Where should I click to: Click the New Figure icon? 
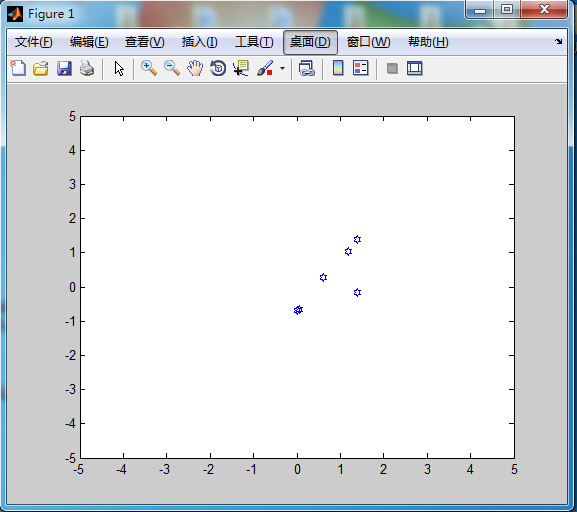(x=18, y=68)
